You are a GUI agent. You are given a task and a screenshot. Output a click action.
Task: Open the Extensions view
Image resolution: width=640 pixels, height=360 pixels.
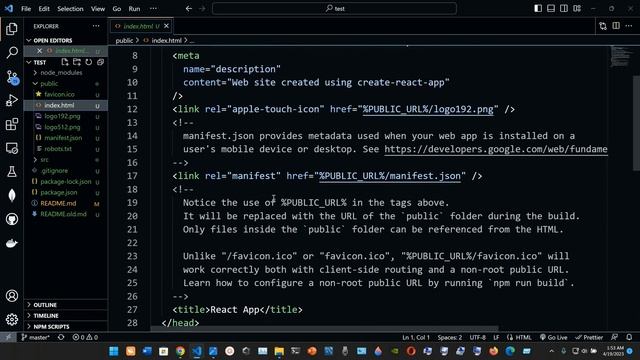12,124
